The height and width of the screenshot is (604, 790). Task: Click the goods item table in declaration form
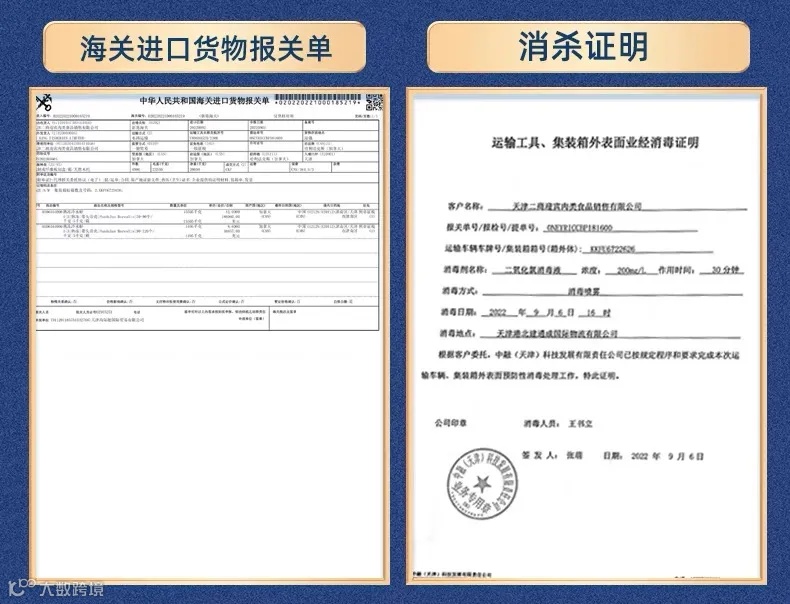207,222
